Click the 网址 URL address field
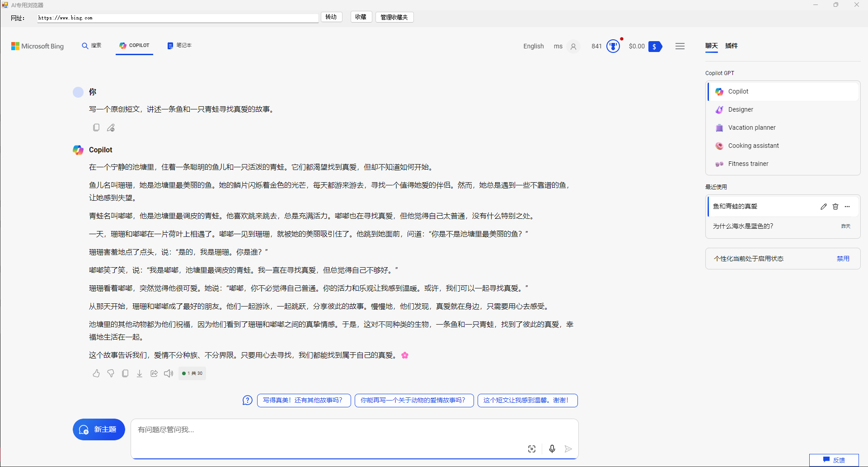The image size is (868, 467). pyautogui.click(x=178, y=18)
